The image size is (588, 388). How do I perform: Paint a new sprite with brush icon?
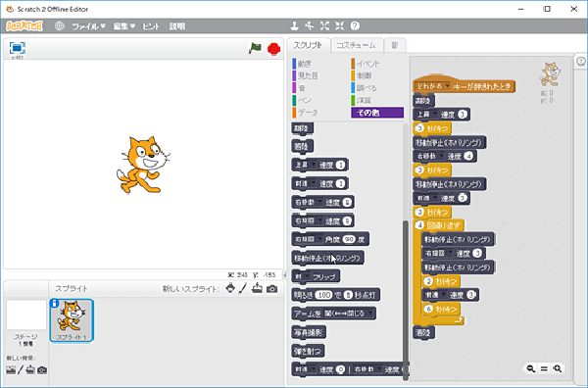243,288
